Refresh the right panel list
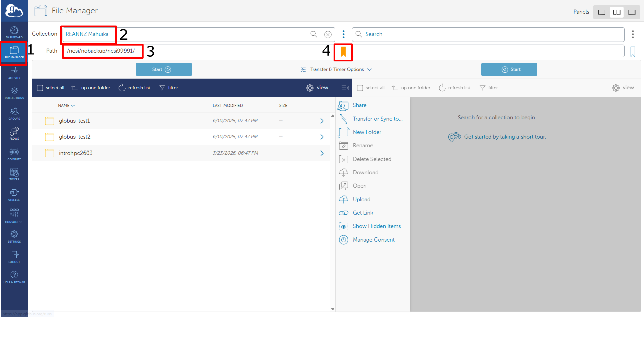 (x=455, y=88)
